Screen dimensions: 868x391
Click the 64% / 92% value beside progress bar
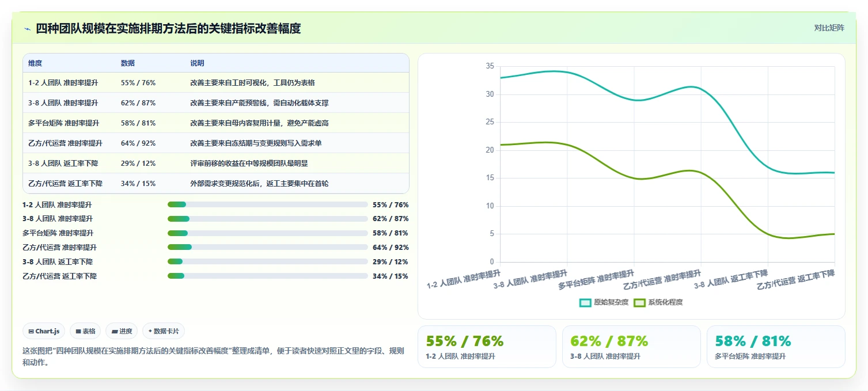[391, 248]
